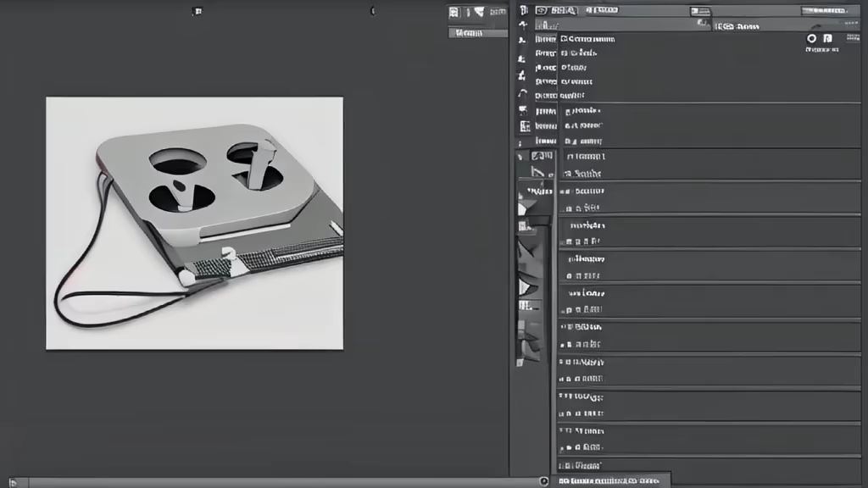Viewport: 868px width, 488px height.
Task: Click the small square icon at top of canvas area
Action: pos(198,11)
